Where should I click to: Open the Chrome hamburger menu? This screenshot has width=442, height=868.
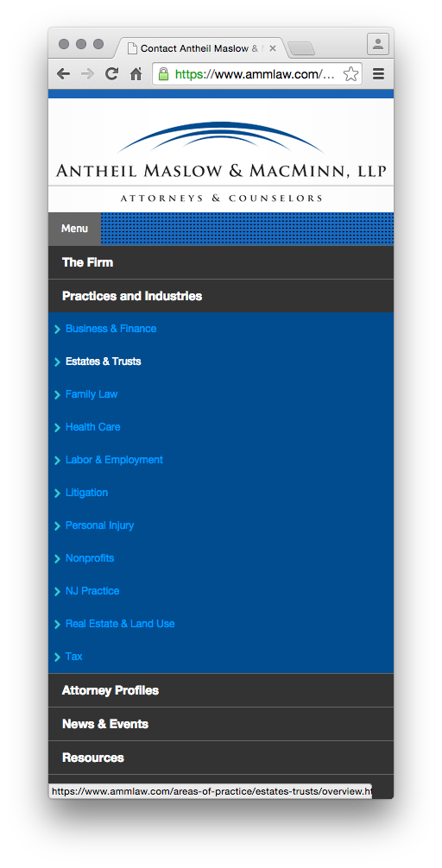pyautogui.click(x=378, y=74)
